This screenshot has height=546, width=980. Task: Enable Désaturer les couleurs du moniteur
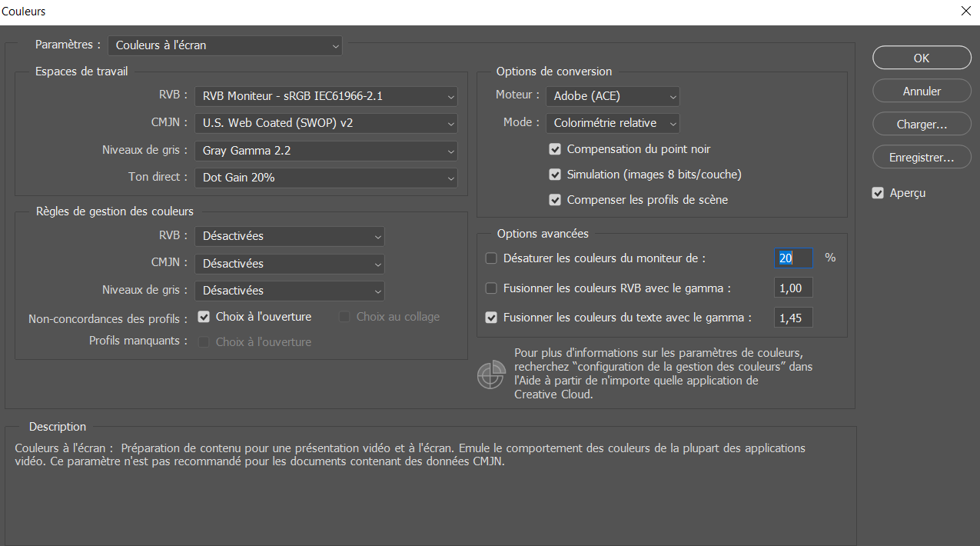[491, 258]
